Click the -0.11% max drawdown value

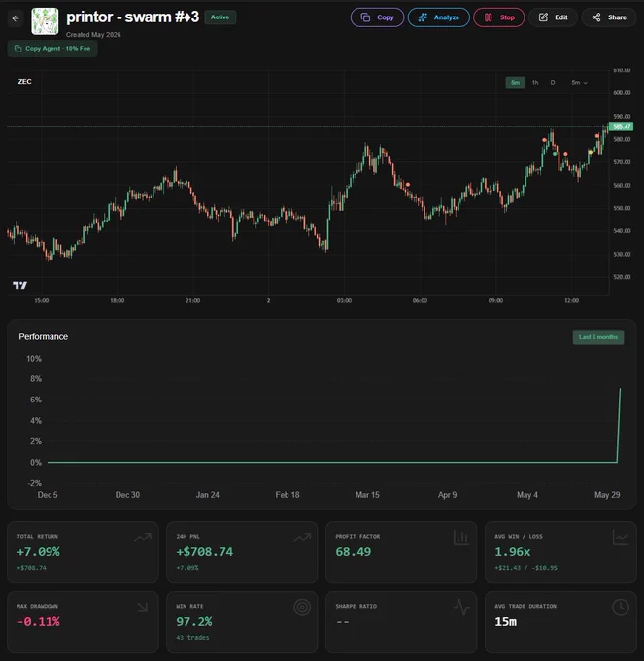(38, 622)
